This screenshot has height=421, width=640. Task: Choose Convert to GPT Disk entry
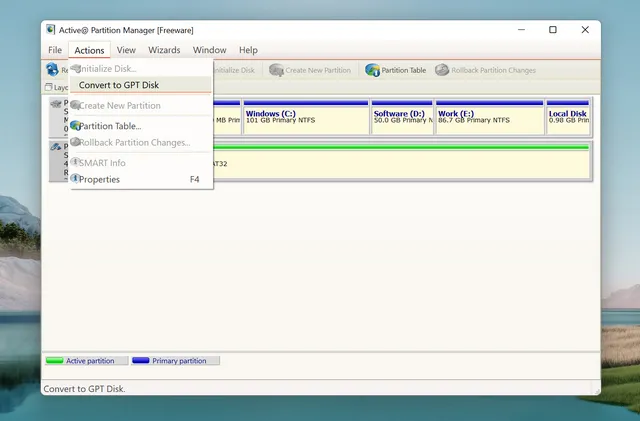[x=141, y=85]
